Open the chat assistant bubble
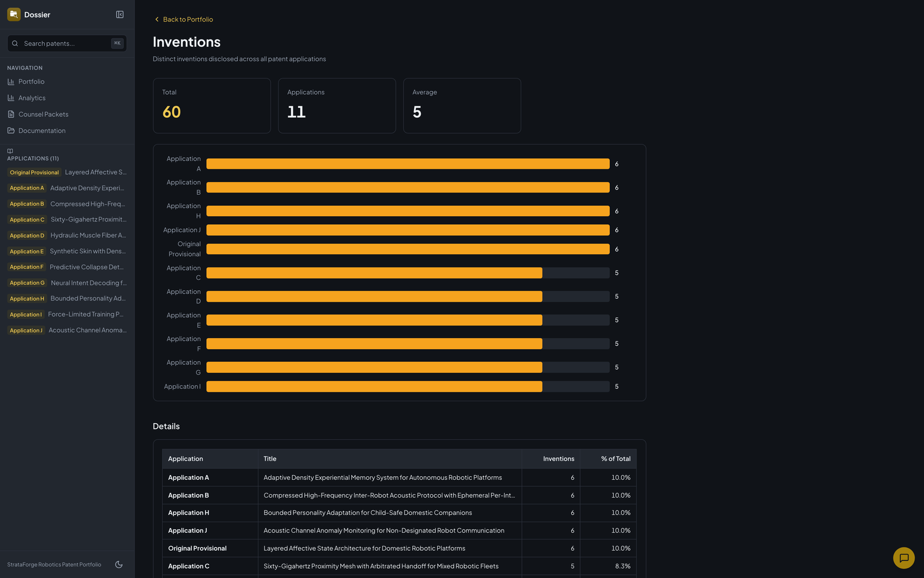 point(904,558)
